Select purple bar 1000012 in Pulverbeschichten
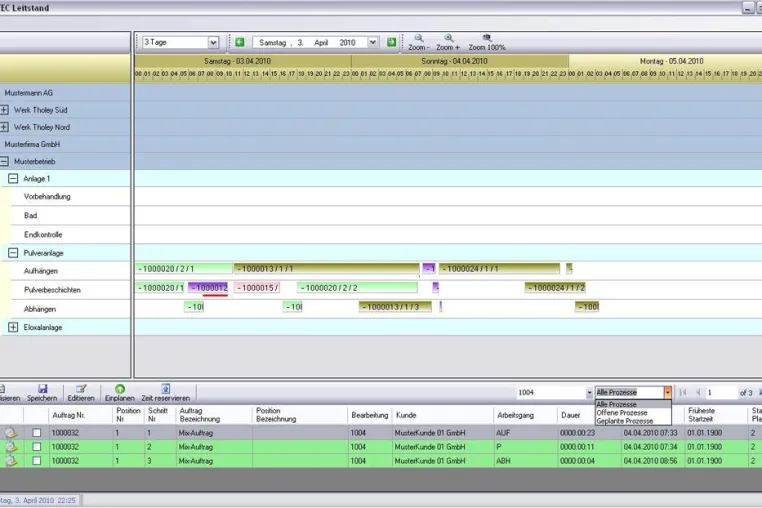762x508 pixels. point(208,288)
